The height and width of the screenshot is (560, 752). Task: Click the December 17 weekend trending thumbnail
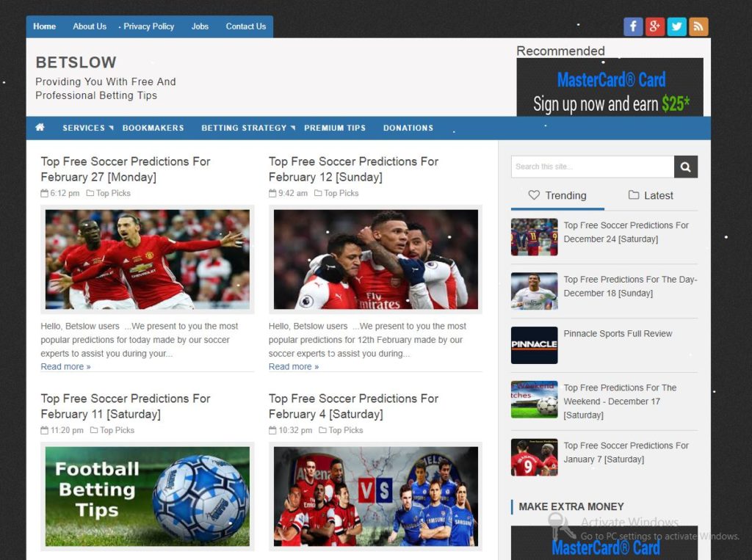(535, 399)
